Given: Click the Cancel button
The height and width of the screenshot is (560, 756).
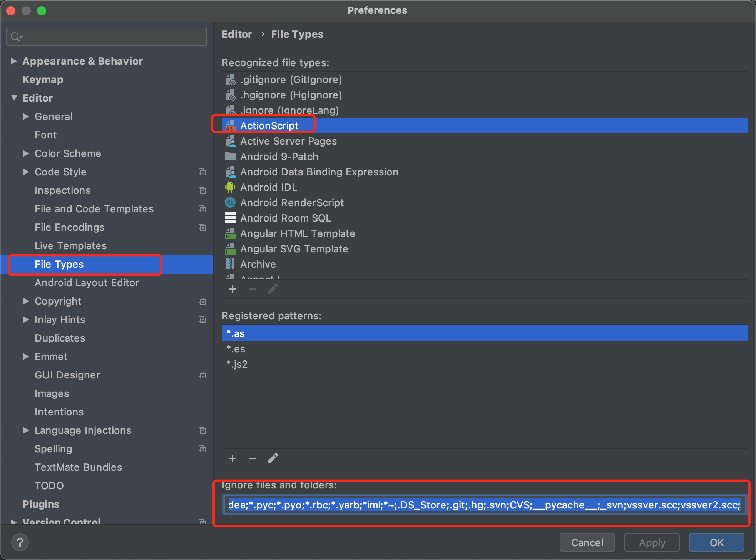Looking at the screenshot, I should pyautogui.click(x=587, y=542).
